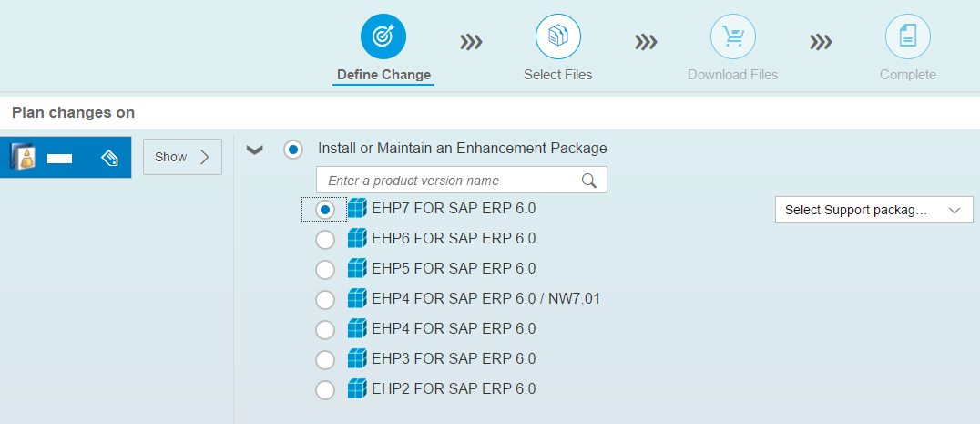
Task: Click the Select Files package step icon
Action: click(558, 36)
